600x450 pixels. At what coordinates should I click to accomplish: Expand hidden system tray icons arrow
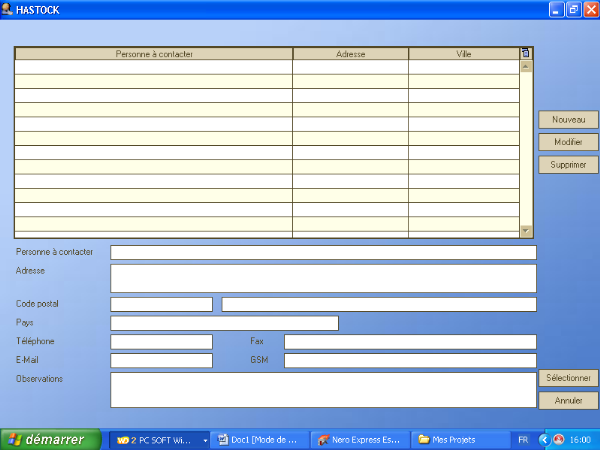click(x=544, y=440)
